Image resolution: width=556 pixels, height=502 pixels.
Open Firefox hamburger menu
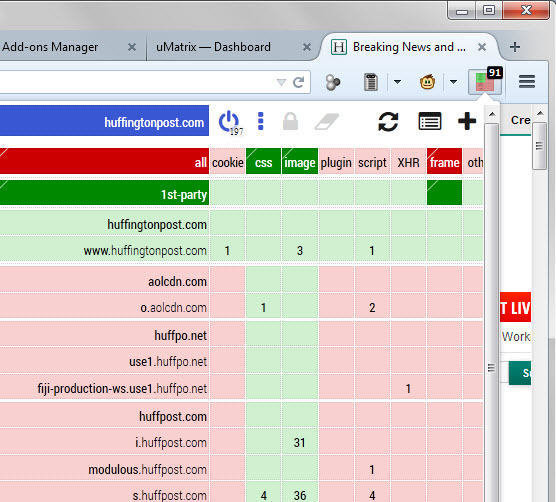coord(527,82)
